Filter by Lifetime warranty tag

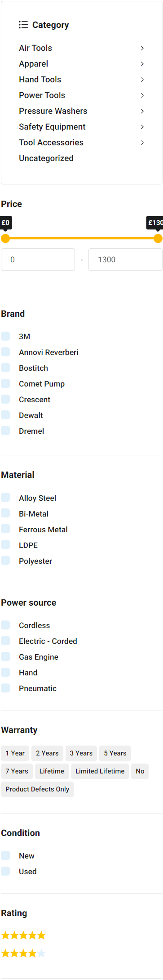[52, 771]
